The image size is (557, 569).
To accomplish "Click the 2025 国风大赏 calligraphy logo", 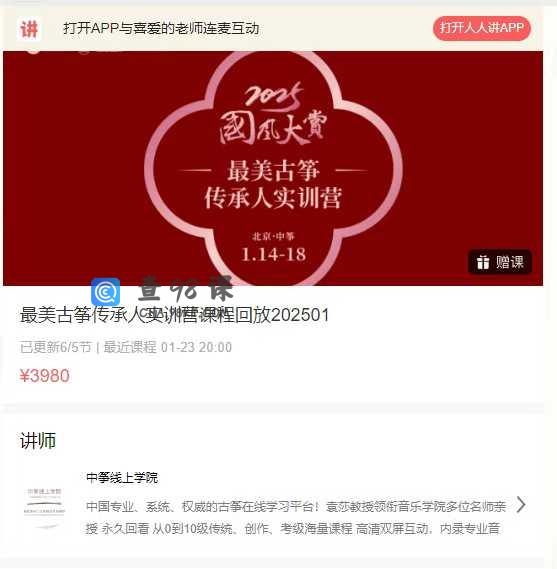I will click(273, 114).
